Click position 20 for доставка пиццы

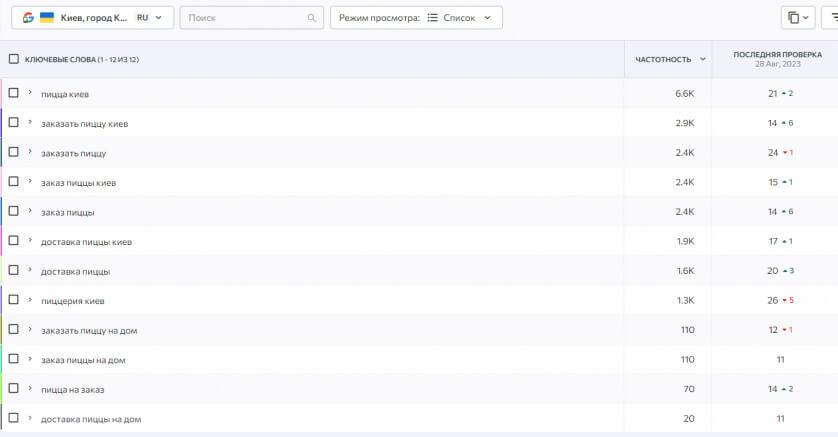pyautogui.click(x=773, y=271)
